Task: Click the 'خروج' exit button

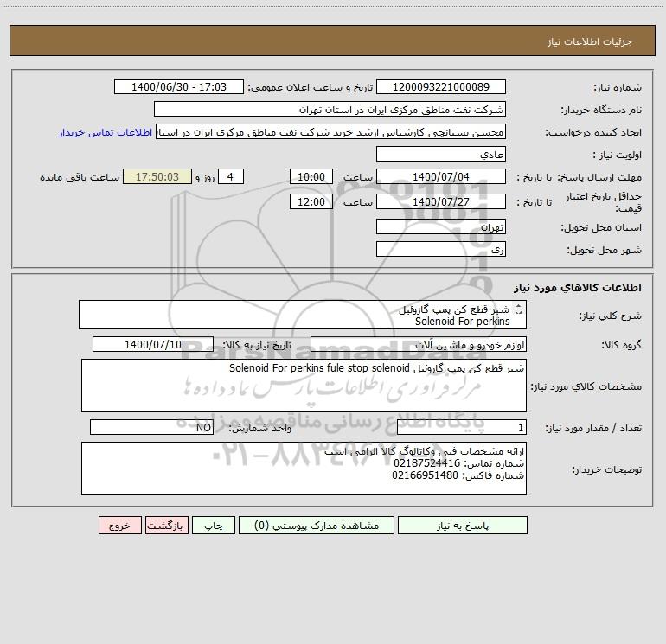Action: pyautogui.click(x=119, y=525)
